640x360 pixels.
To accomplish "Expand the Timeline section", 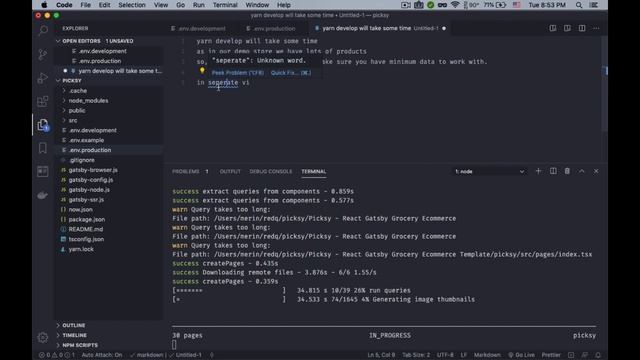I will pos(74,335).
